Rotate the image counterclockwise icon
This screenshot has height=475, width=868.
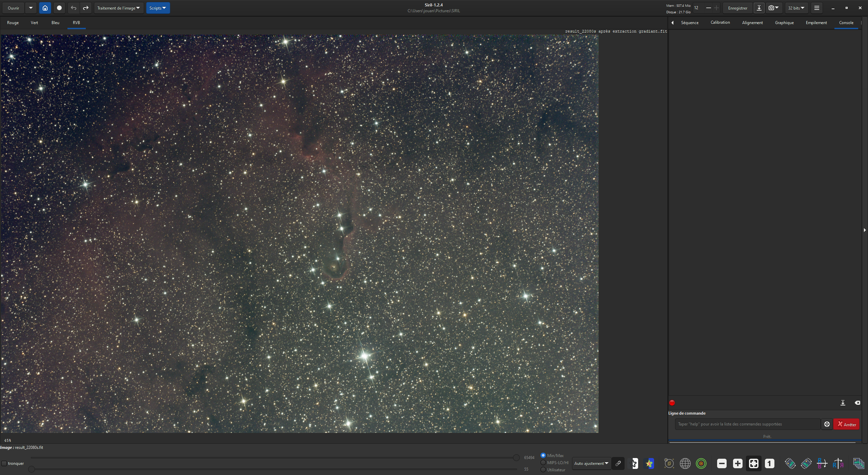790,463
